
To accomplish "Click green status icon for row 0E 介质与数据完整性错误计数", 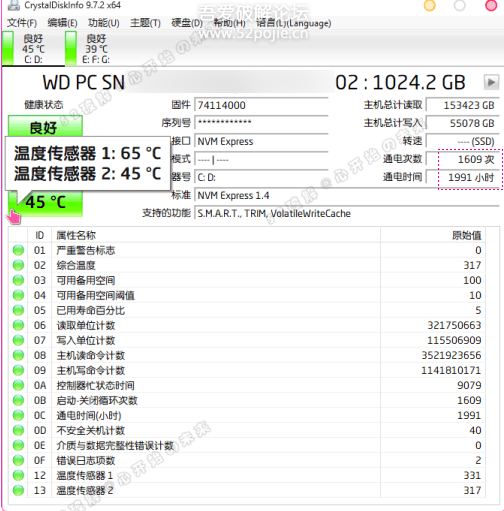I will pos(18,445).
